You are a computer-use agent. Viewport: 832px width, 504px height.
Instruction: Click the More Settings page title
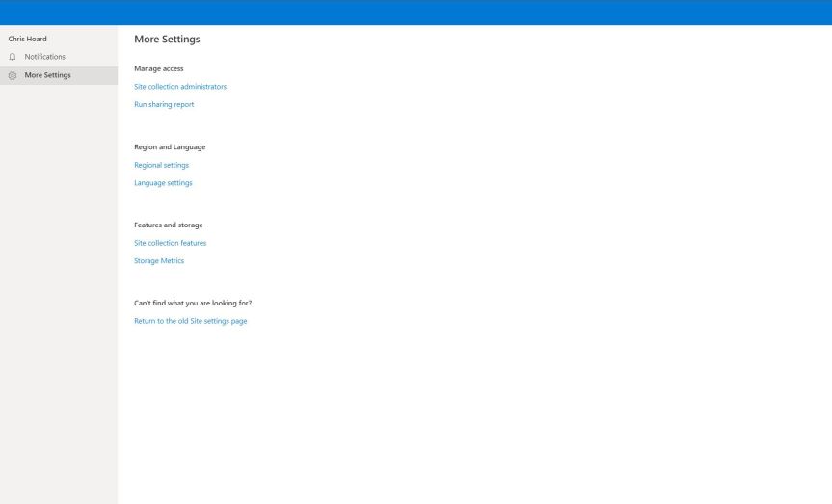[x=167, y=40]
